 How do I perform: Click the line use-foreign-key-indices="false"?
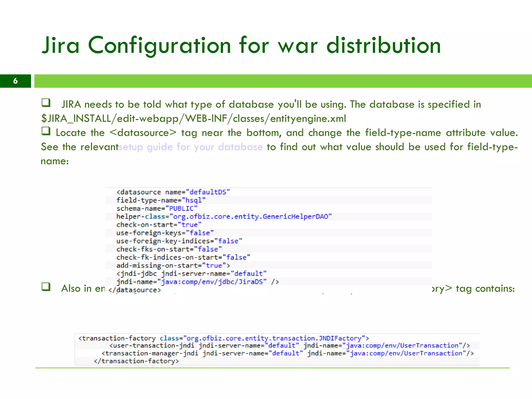[179, 241]
